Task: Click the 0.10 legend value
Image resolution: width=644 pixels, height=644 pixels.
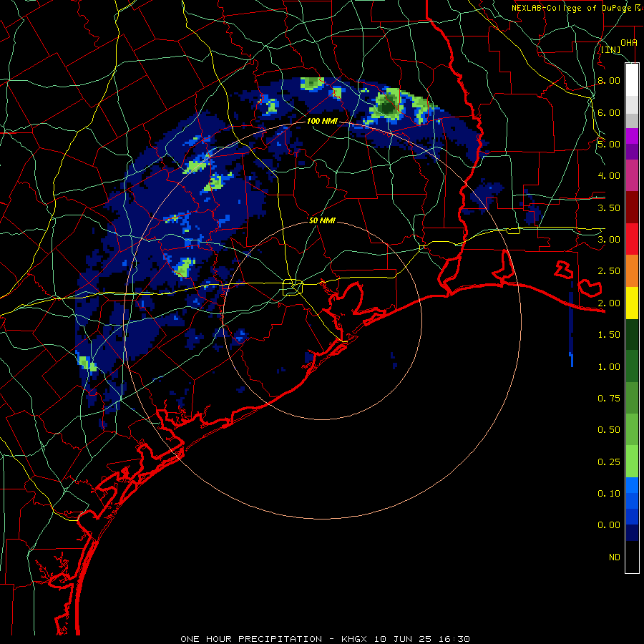Action: [609, 494]
